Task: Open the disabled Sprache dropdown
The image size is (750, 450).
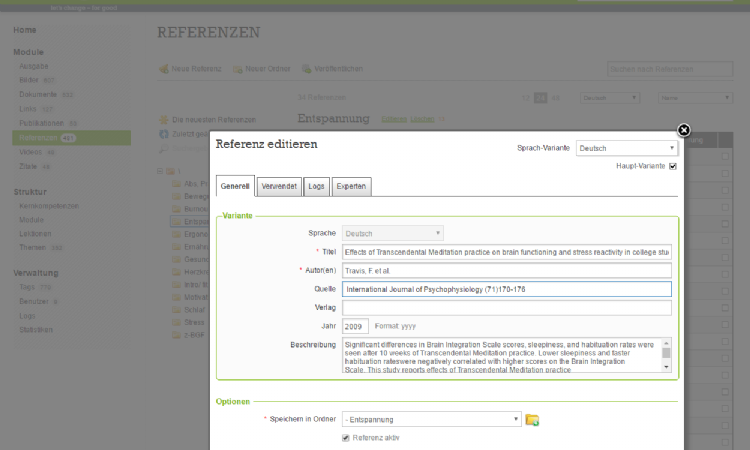Action: (392, 233)
